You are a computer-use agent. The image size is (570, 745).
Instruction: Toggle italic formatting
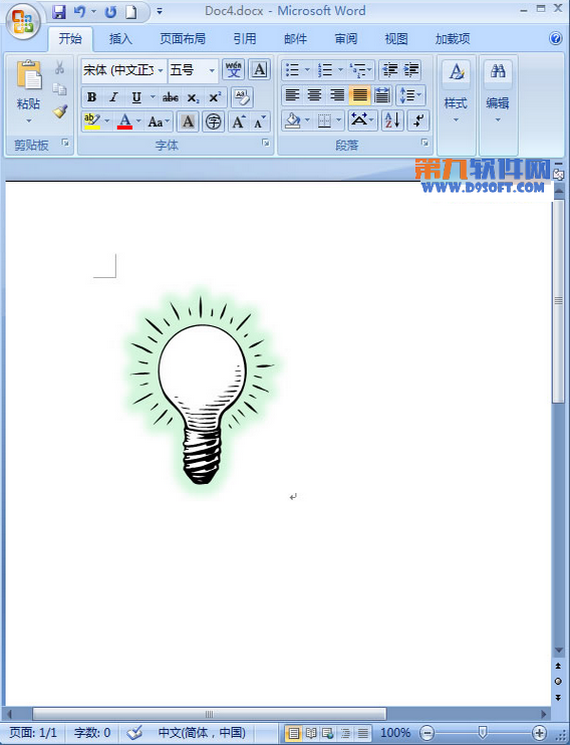(x=114, y=97)
